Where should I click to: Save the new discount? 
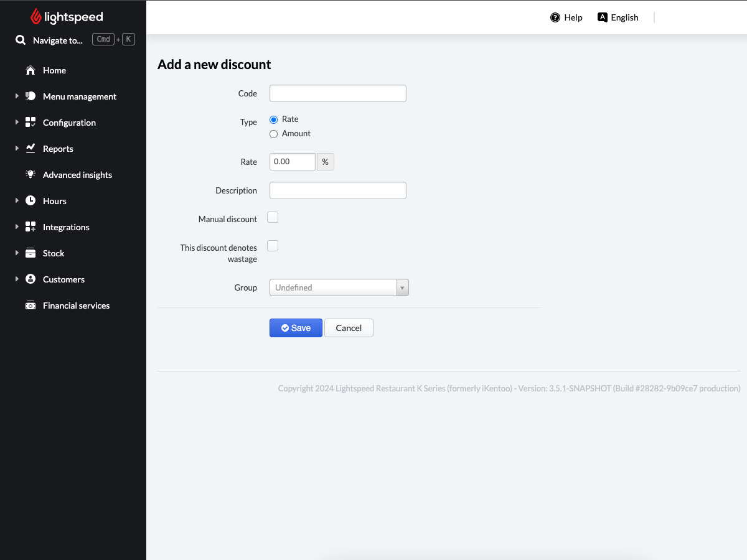coord(296,328)
